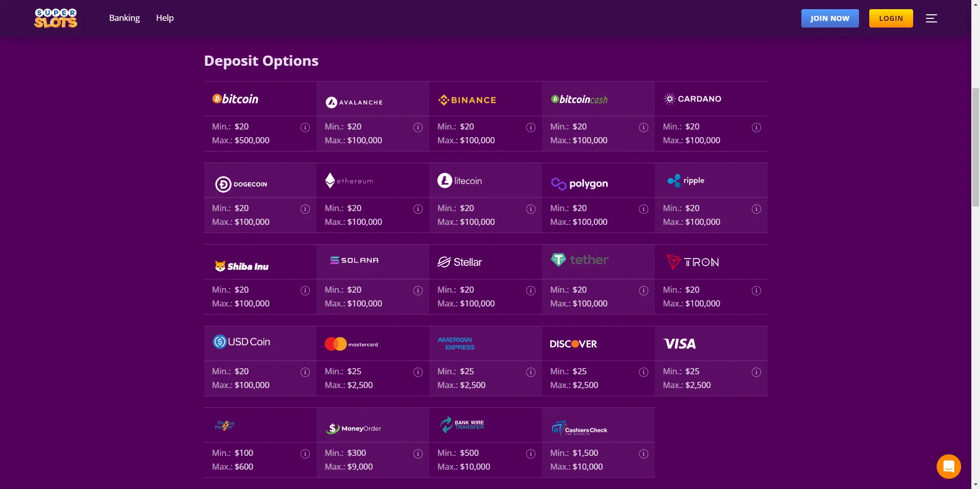This screenshot has width=980, height=489.
Task: Click Bitcoin's Max $500,000 value
Action: coord(252,140)
